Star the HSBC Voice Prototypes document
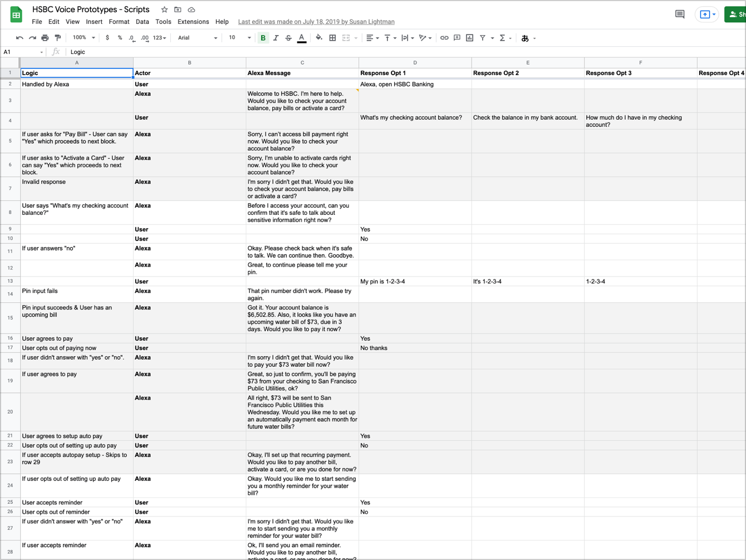 (x=164, y=9)
